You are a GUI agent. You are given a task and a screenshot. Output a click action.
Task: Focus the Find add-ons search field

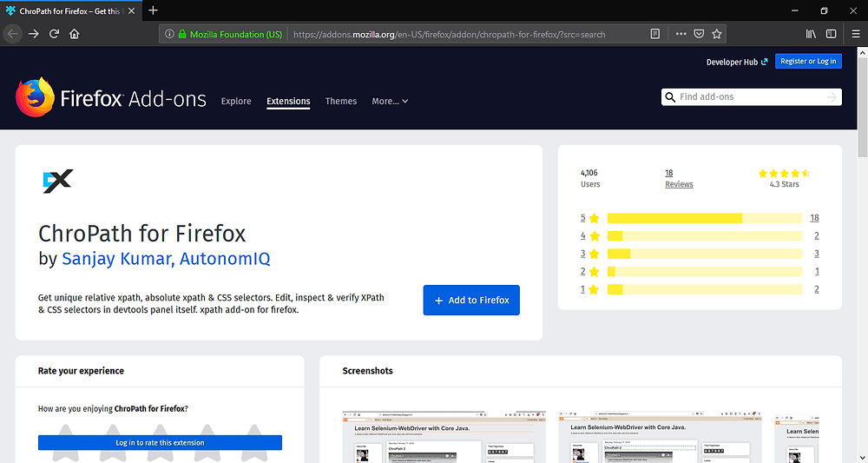(x=751, y=97)
